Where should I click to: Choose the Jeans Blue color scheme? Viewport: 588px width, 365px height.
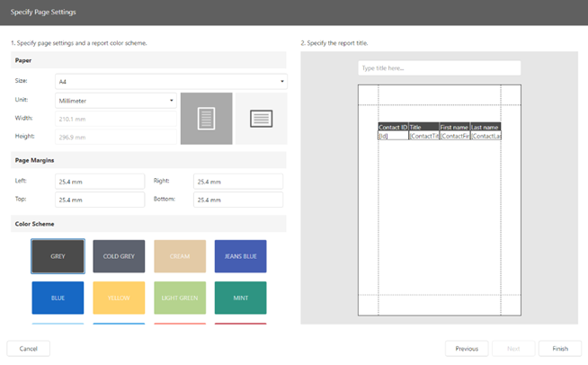click(x=241, y=256)
